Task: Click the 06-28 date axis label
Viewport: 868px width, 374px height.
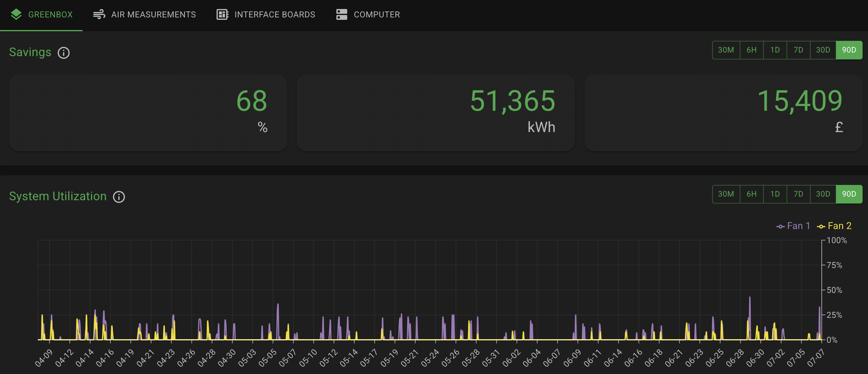Action: 735,358
